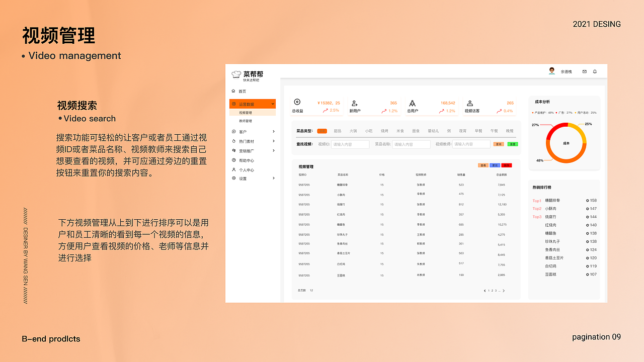Click the green 重置 reset button
This screenshot has width=644, height=362.
512,144
